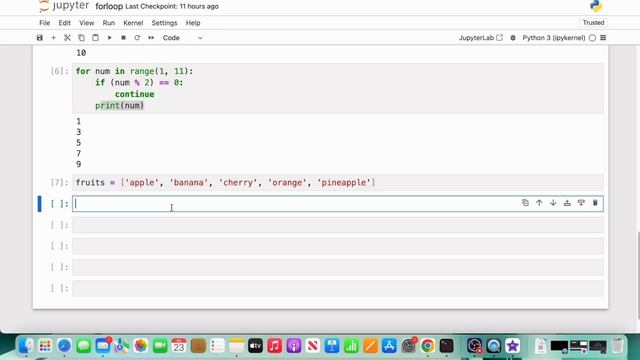Click output value 10 above cell 6

pos(81,53)
